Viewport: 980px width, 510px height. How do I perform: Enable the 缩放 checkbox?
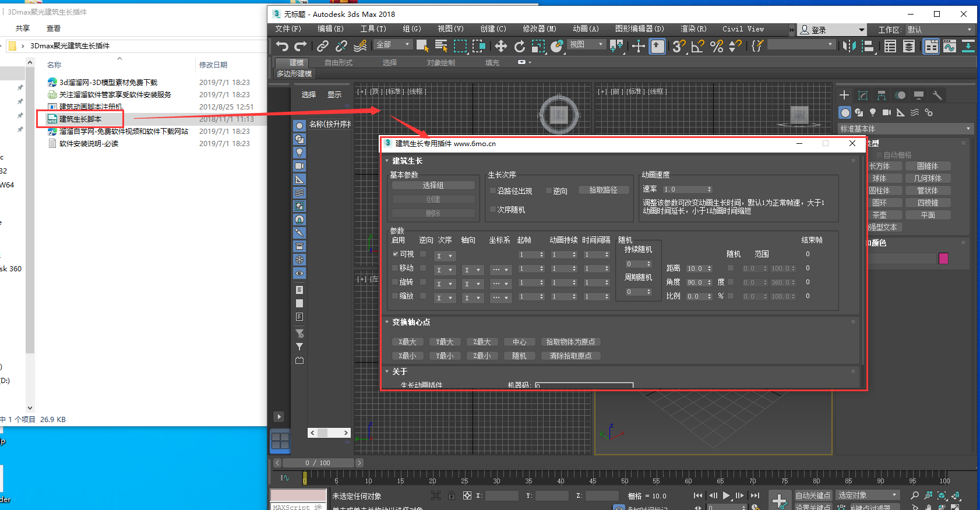click(396, 296)
